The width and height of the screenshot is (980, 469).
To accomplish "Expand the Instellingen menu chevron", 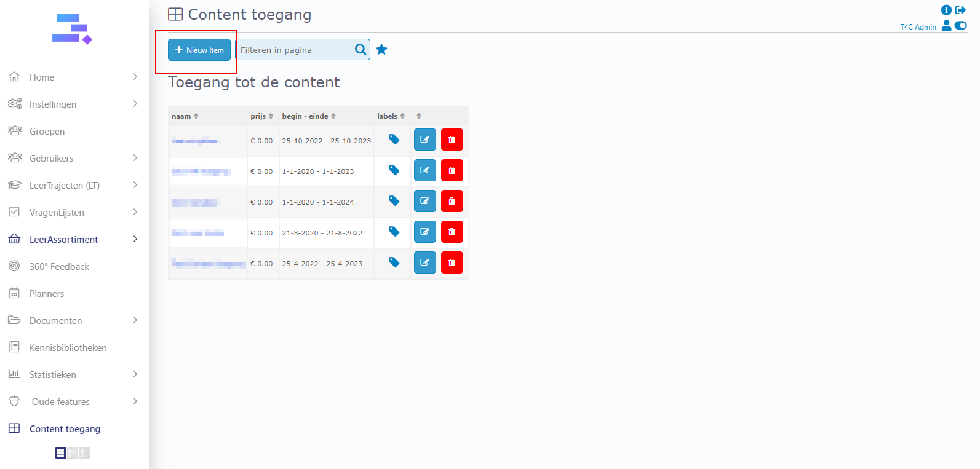I will 135,104.
